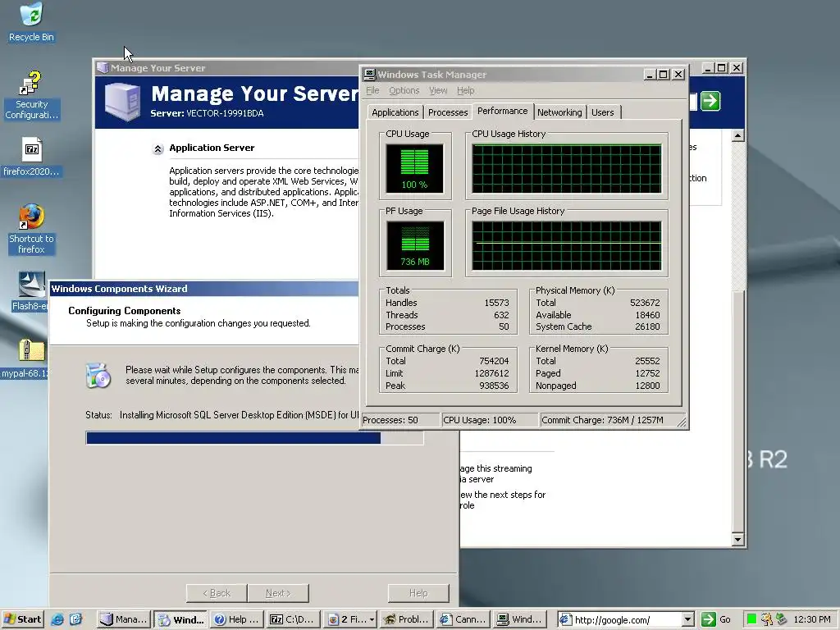Click the CPU Usage 100 % gauge
Screen dimensions: 840x630
pos(414,168)
